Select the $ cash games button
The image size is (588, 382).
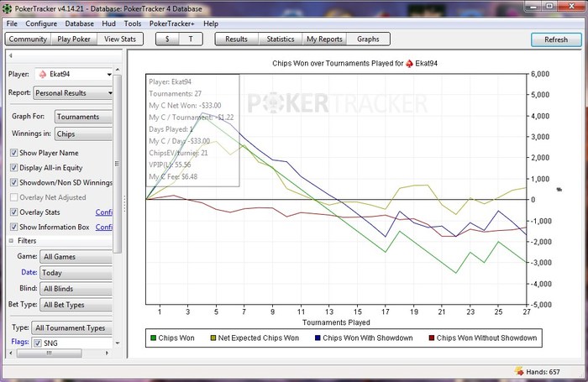pyautogui.click(x=167, y=39)
